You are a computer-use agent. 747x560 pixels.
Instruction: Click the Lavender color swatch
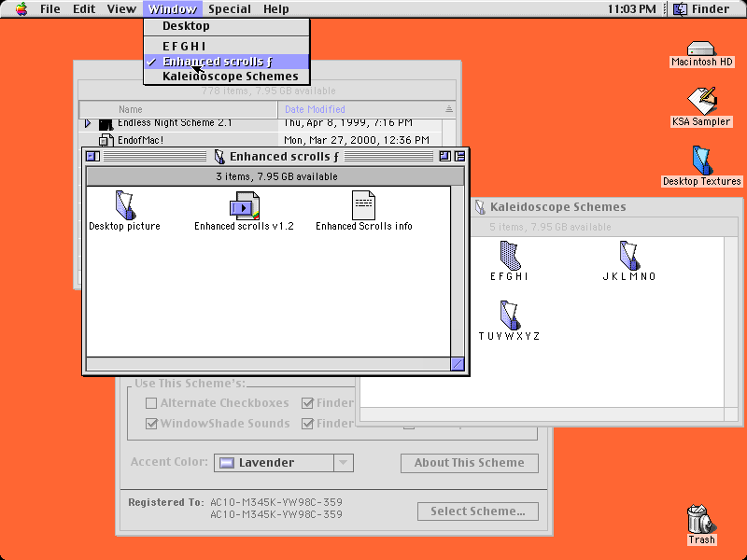click(x=227, y=463)
